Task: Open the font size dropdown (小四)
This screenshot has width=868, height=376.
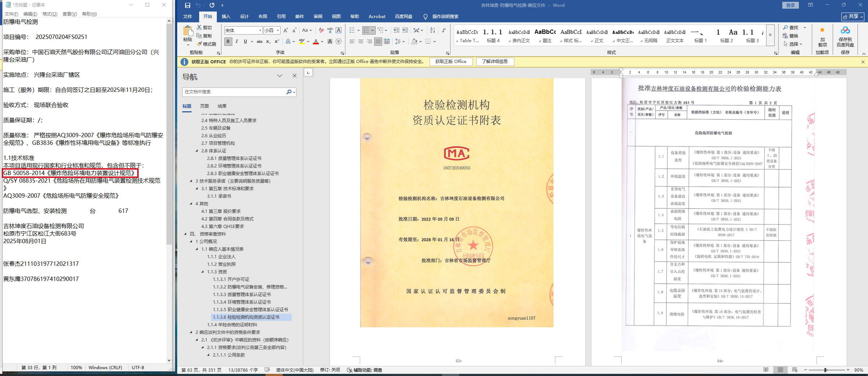Action: point(278,31)
